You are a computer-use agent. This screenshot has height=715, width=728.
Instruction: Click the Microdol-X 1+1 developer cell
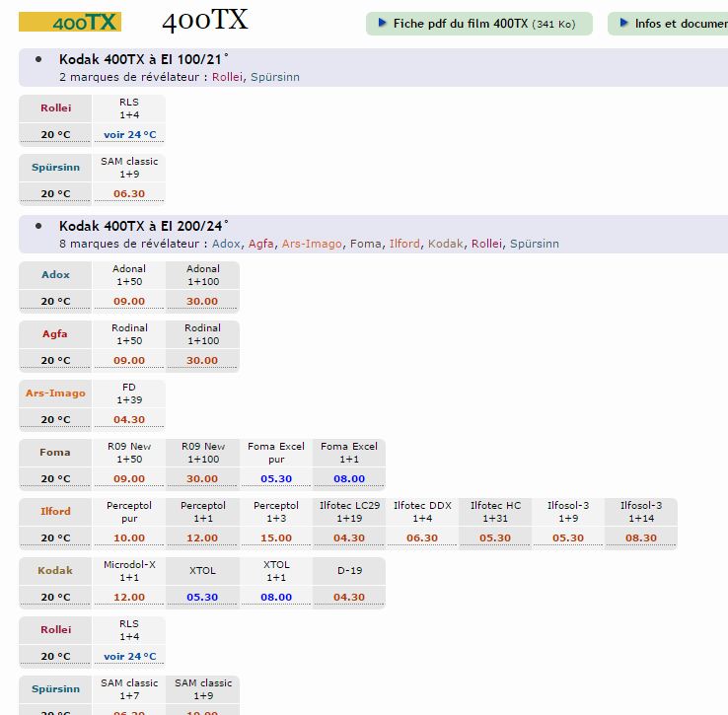(x=129, y=571)
